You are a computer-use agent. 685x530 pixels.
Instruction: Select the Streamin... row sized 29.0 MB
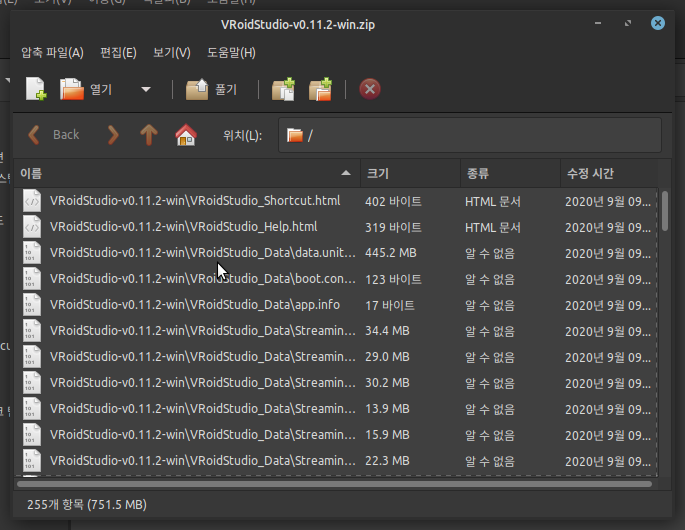tap(336, 357)
